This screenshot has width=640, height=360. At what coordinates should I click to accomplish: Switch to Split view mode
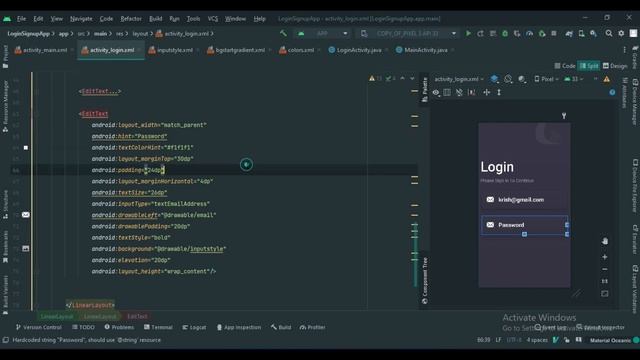589,66
